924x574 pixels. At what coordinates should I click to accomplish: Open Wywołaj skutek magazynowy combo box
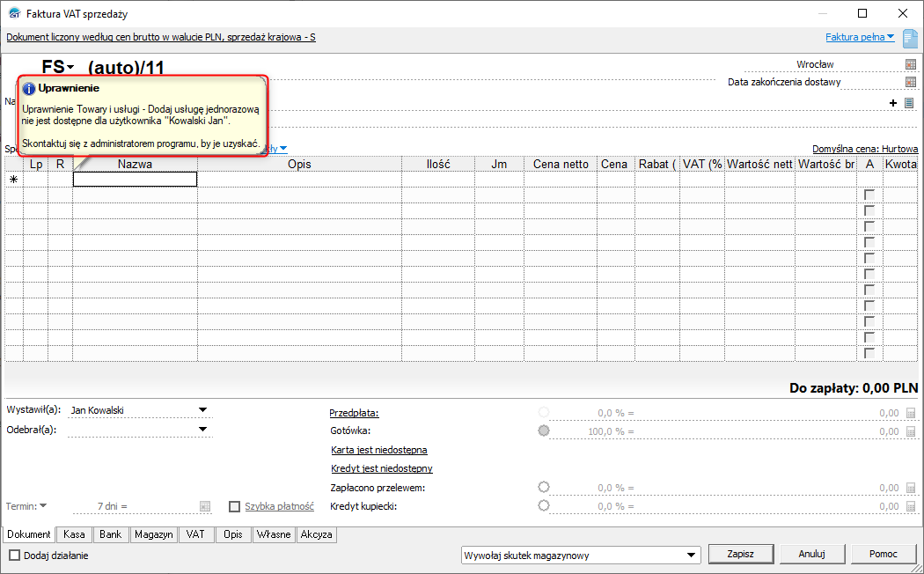(581, 556)
